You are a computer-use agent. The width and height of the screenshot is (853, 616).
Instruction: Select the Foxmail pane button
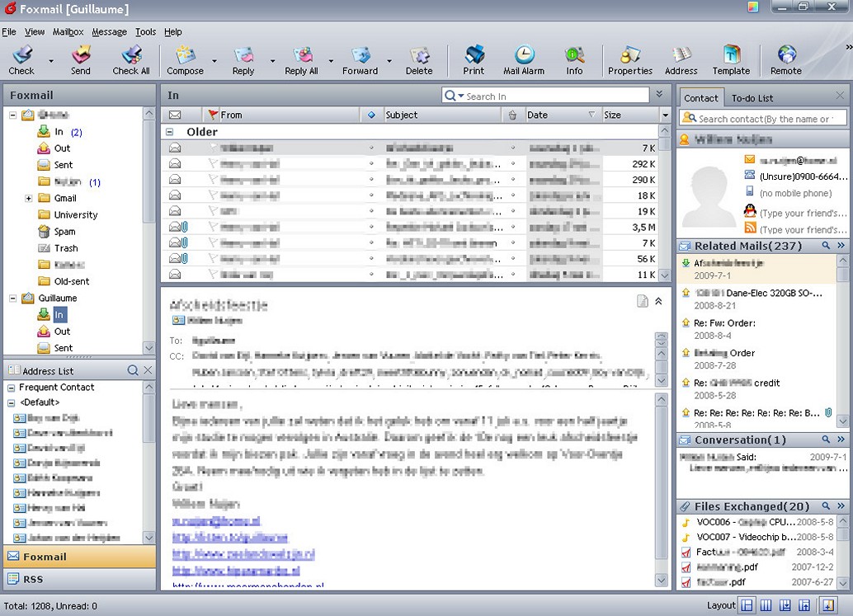point(79,556)
